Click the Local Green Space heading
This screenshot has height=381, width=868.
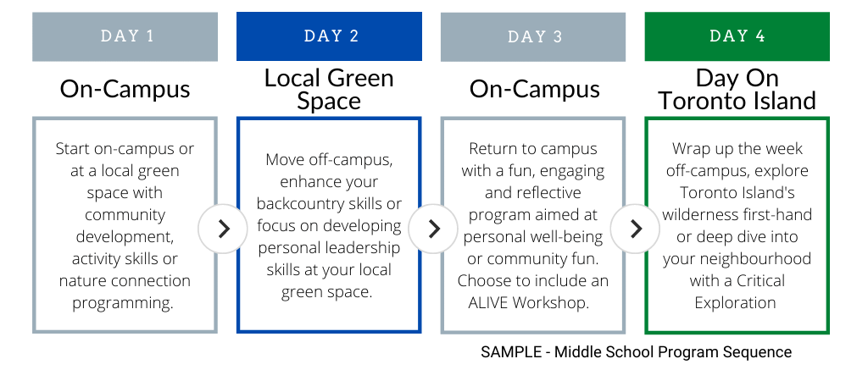(x=330, y=89)
